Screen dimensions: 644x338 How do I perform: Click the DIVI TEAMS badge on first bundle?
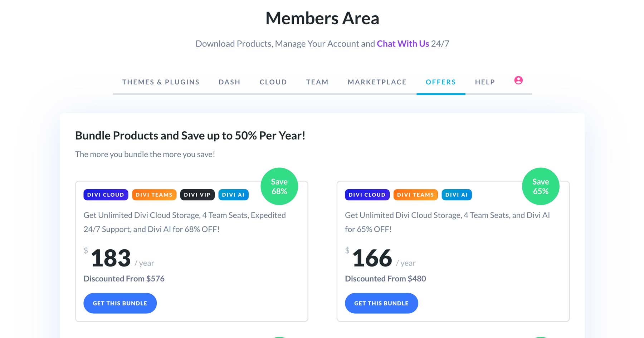[x=154, y=195]
